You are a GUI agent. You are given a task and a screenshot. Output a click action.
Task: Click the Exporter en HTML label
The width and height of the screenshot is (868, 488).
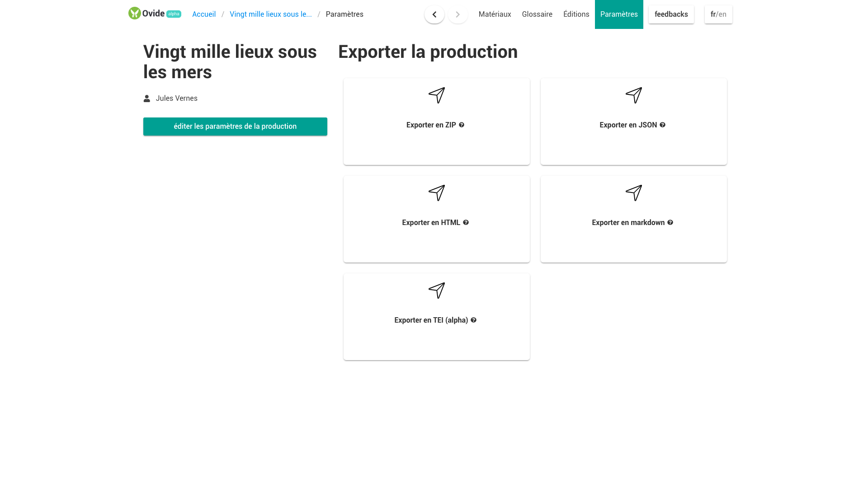(x=431, y=223)
